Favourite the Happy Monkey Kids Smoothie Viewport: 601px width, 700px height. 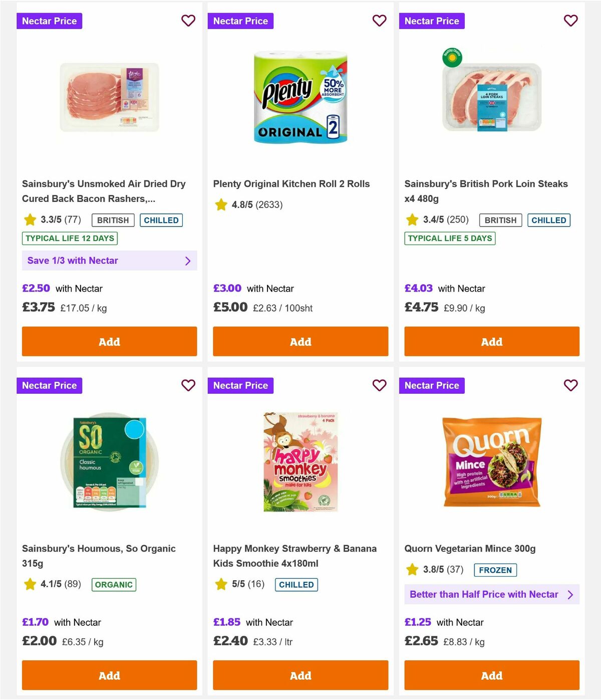(x=379, y=385)
